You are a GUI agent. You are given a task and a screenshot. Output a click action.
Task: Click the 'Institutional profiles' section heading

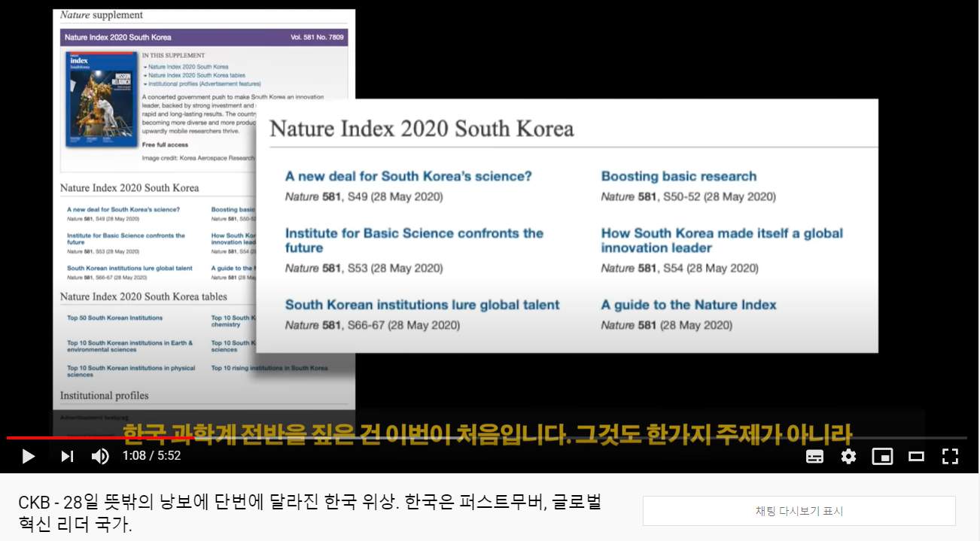[105, 396]
